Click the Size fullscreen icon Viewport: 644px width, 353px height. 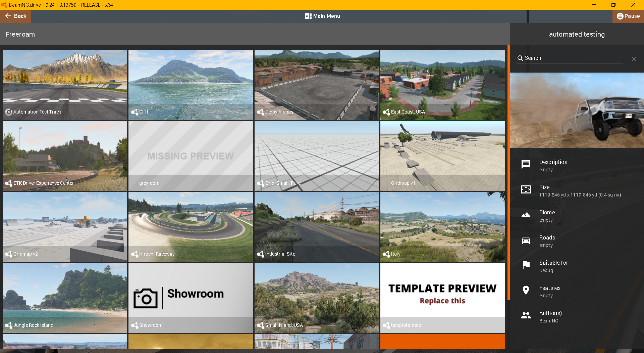[526, 189]
